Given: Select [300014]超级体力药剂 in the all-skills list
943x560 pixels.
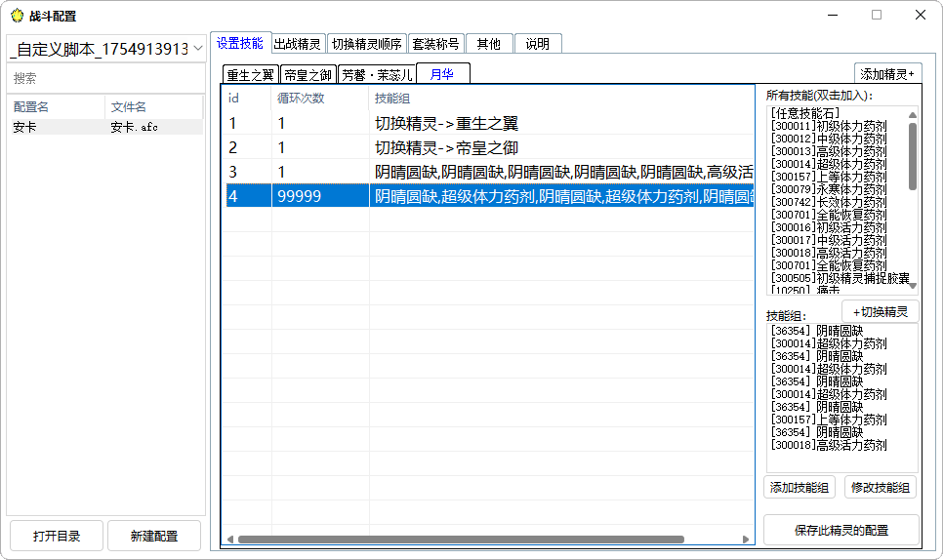Looking at the screenshot, I should [x=828, y=164].
